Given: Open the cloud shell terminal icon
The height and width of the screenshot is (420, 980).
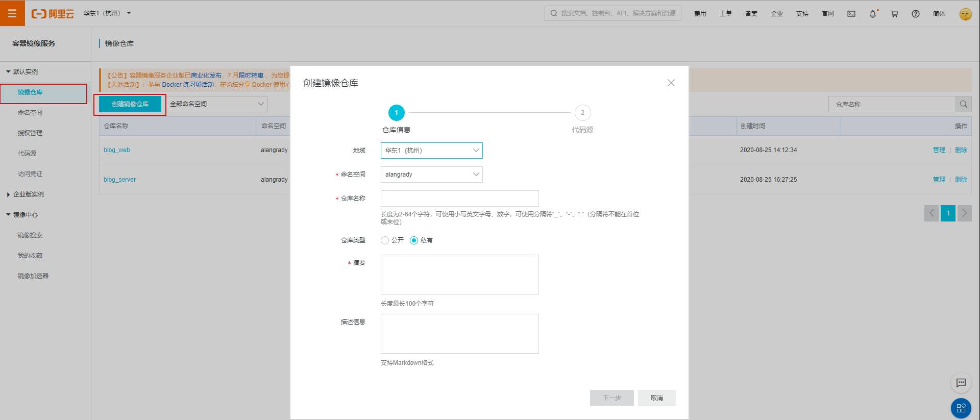Looking at the screenshot, I should tap(851, 14).
